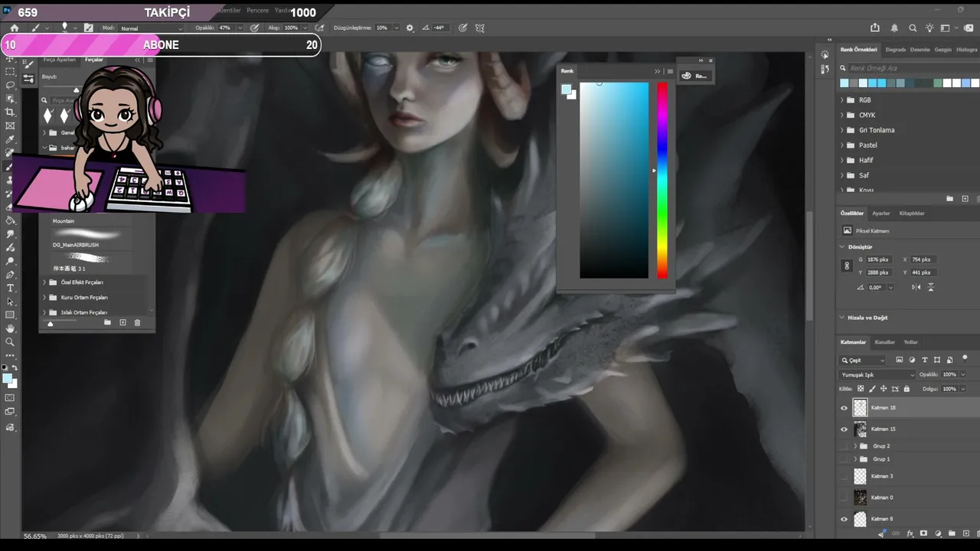Switch to the Desenler tab
This screenshot has height=551, width=980.
click(920, 50)
